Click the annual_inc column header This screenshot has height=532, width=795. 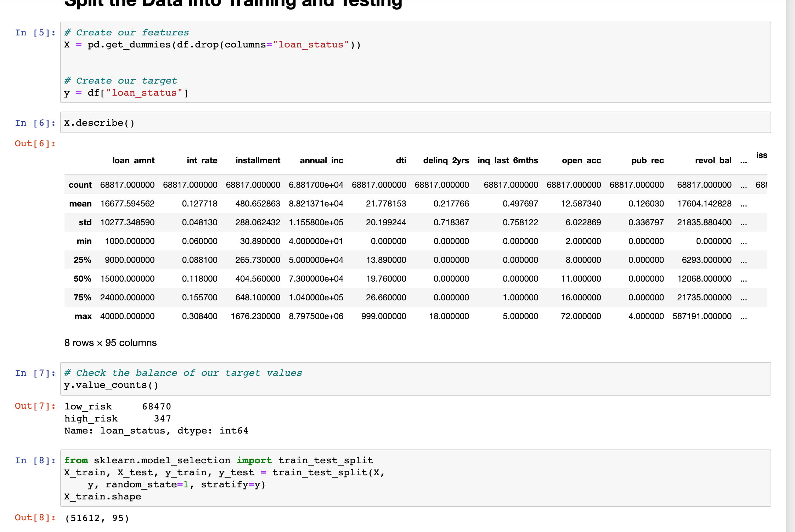click(x=322, y=160)
